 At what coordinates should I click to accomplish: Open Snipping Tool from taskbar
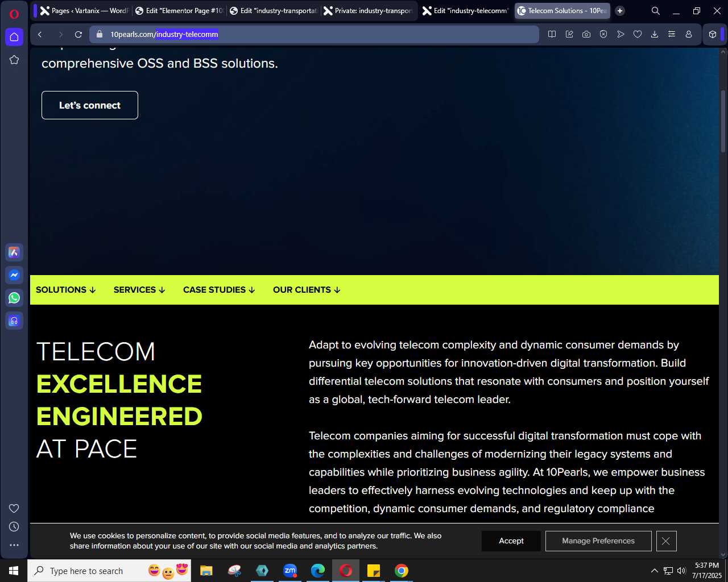pos(234,571)
